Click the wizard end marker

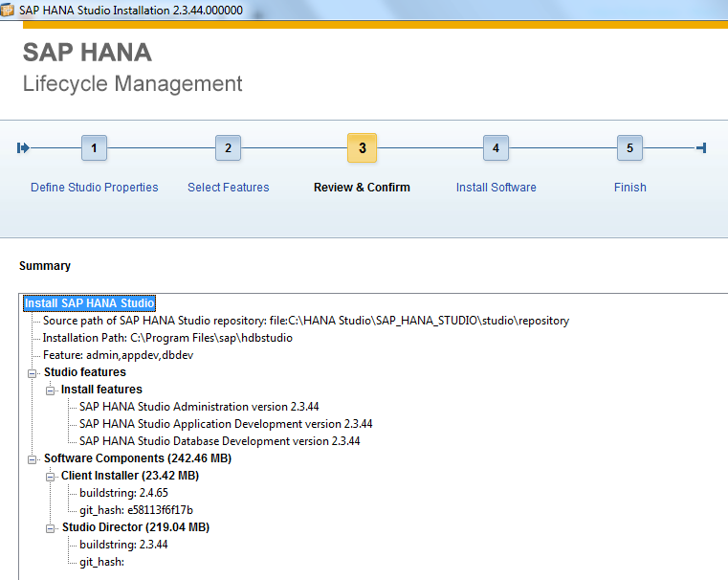701,148
